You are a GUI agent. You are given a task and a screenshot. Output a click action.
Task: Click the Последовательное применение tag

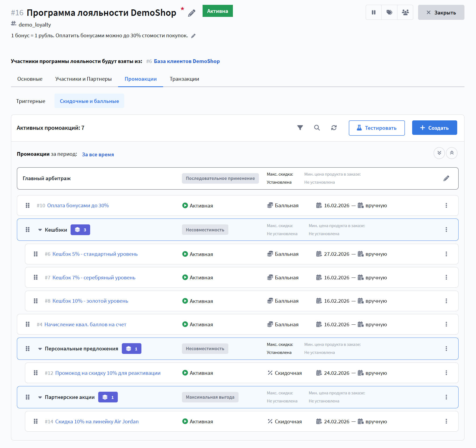pyautogui.click(x=220, y=178)
